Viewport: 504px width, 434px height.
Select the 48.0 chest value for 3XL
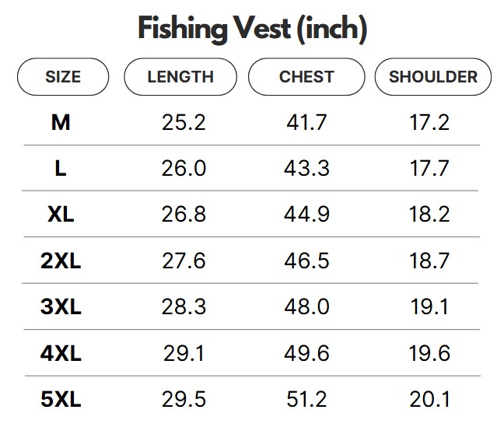coord(306,306)
